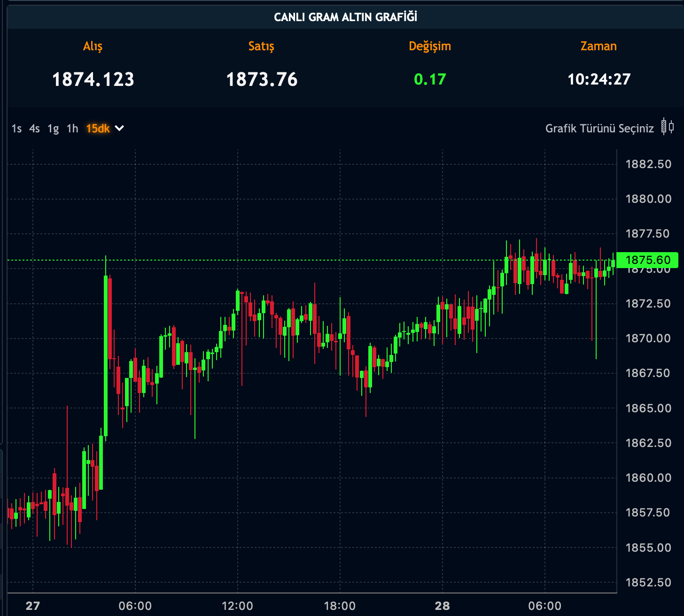Open the candlestick chart type icon
The height and width of the screenshot is (616, 684).
668,127
